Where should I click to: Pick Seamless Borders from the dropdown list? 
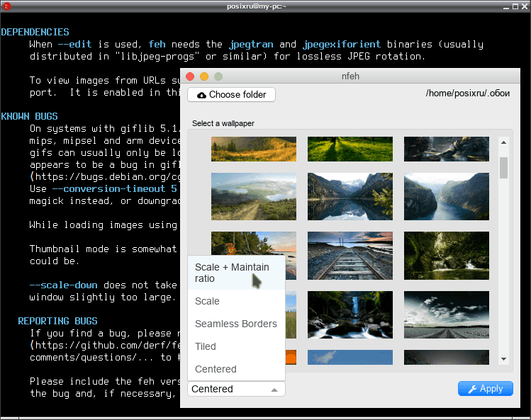click(x=236, y=324)
